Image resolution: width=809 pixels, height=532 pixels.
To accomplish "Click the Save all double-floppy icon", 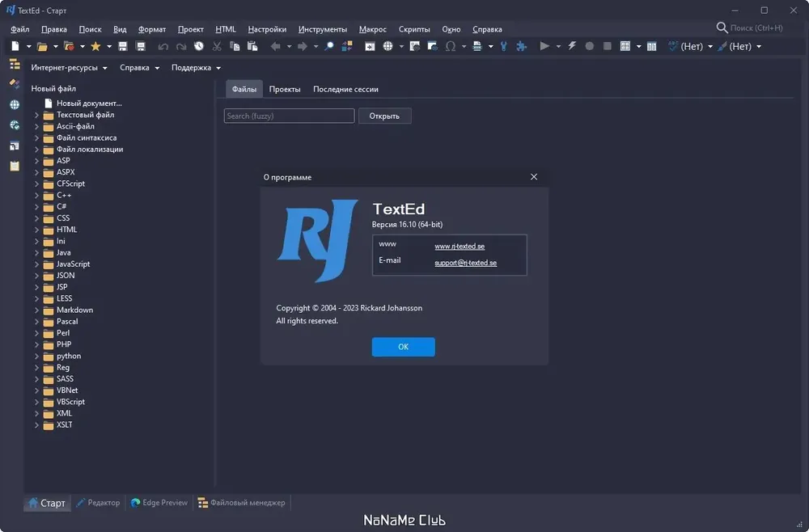I will click(x=140, y=46).
